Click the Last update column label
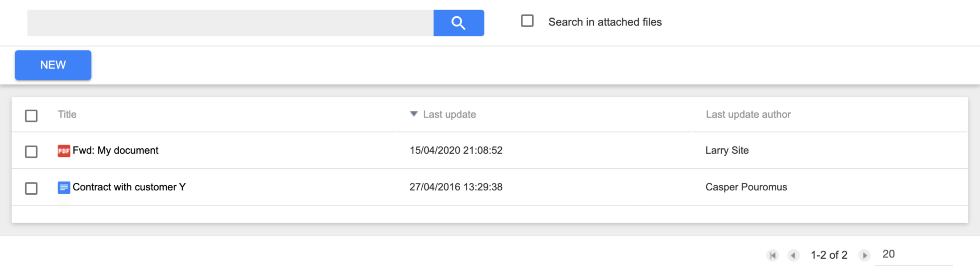The width and height of the screenshot is (980, 273). point(449,115)
